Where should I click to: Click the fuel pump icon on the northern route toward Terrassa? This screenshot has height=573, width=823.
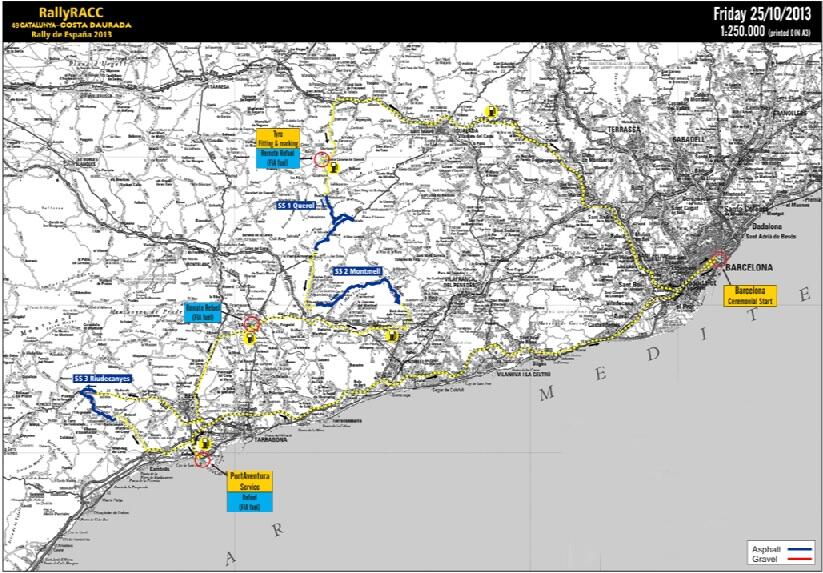coord(491,111)
